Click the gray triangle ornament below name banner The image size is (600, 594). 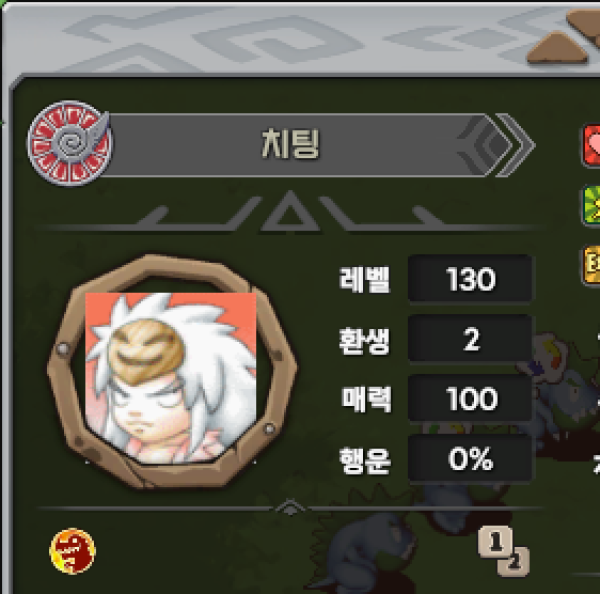(290, 212)
